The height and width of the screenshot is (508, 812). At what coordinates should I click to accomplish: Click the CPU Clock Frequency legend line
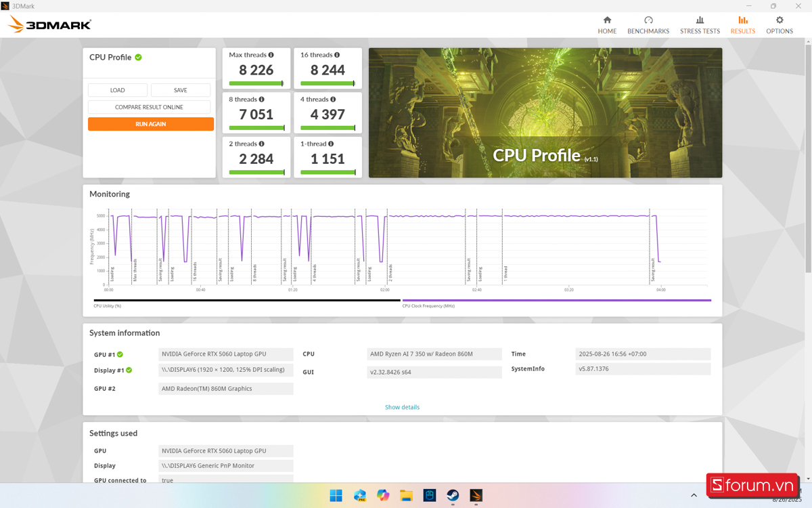(556, 300)
